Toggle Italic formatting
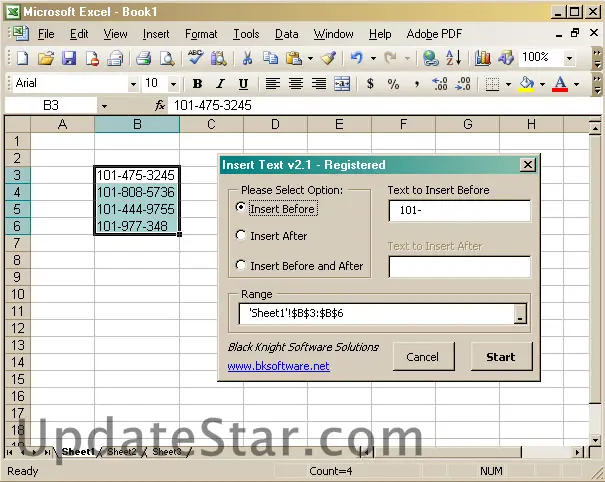The image size is (605, 482). (x=220, y=83)
